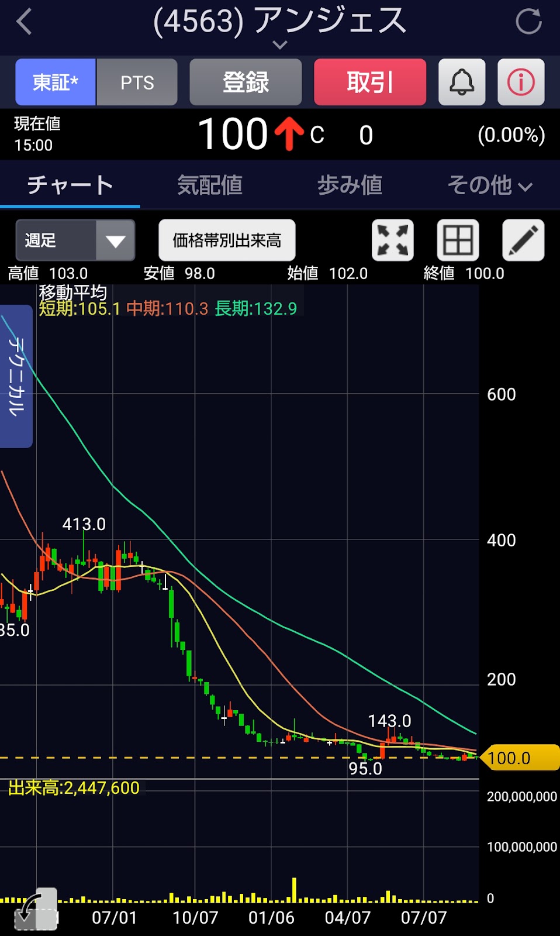Tap the 95.0 low label on chart
Viewport: 560px width, 936px height.
365,769
